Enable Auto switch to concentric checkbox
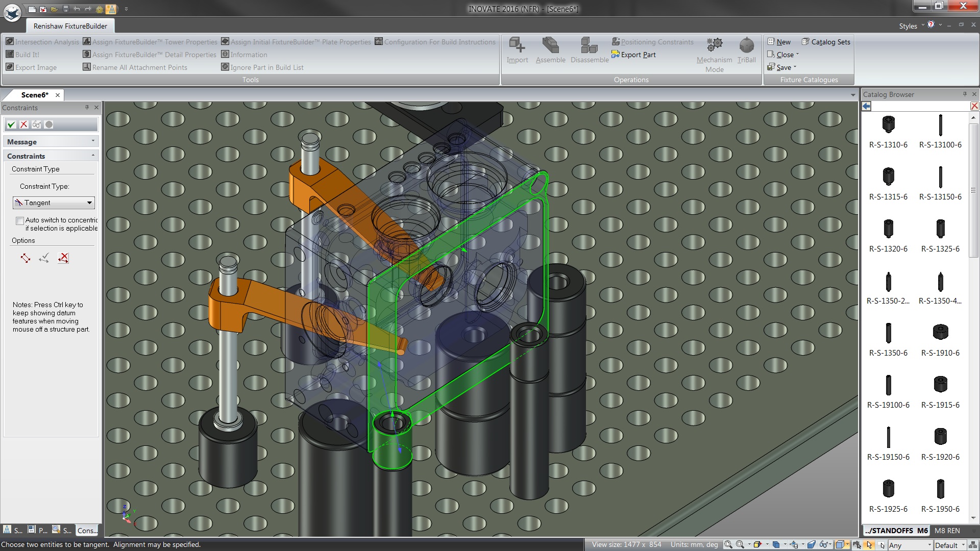 20,221
